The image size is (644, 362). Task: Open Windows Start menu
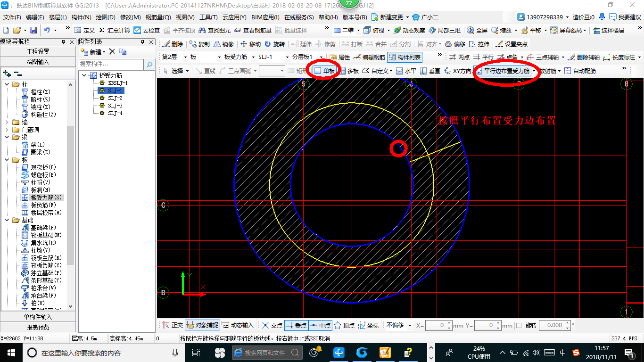coord(10,352)
